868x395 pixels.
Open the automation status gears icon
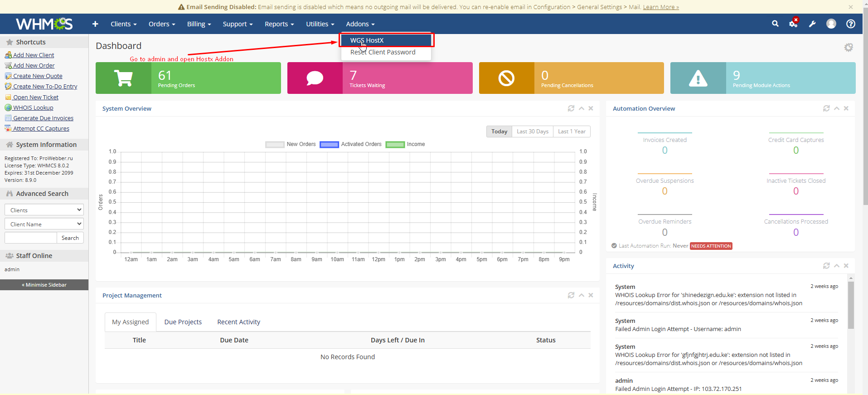pyautogui.click(x=793, y=24)
